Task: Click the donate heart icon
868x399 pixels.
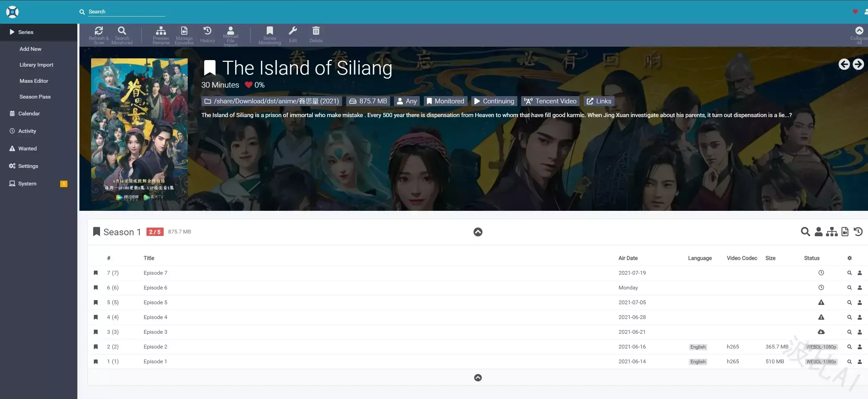Action: (855, 12)
